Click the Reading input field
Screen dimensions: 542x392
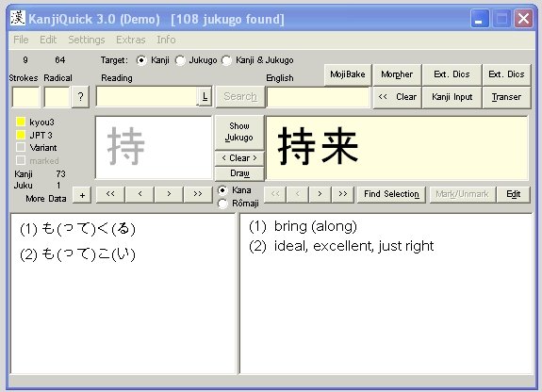pos(147,96)
